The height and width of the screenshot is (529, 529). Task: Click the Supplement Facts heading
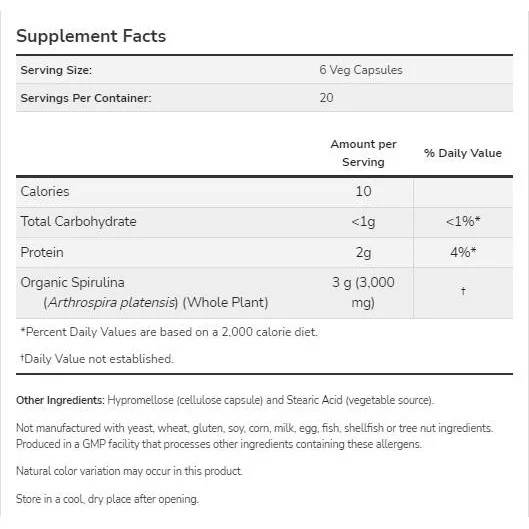[x=91, y=36]
